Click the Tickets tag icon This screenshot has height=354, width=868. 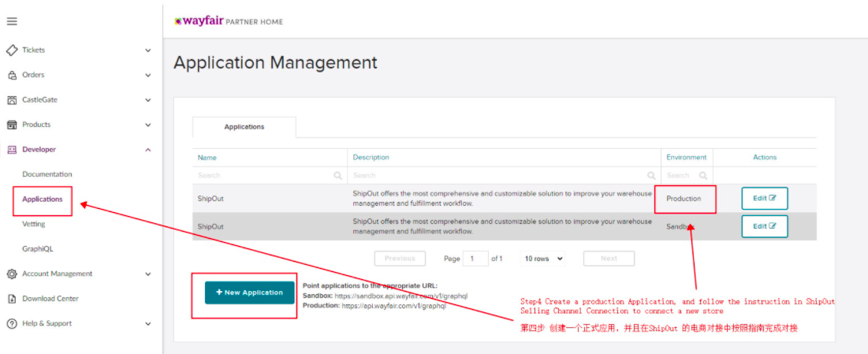coord(12,50)
